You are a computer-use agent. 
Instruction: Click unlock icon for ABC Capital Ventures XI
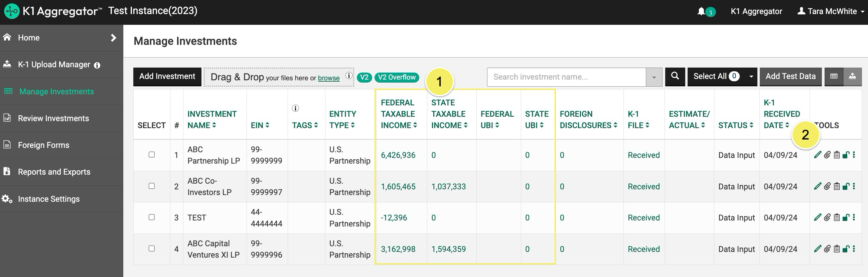coord(846,249)
